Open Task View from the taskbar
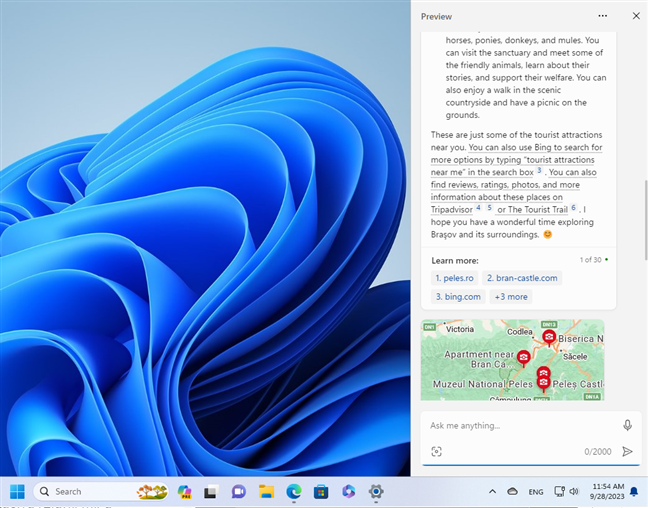648x508 pixels. tap(211, 491)
